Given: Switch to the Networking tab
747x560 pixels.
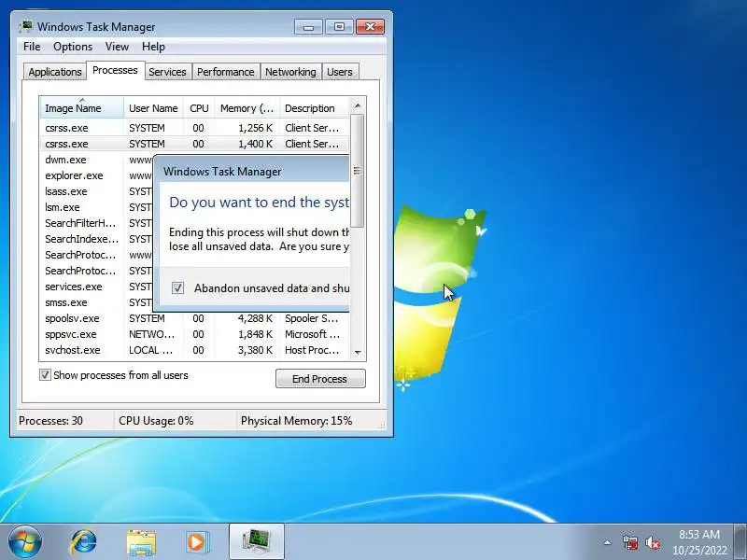Looking at the screenshot, I should pos(290,72).
